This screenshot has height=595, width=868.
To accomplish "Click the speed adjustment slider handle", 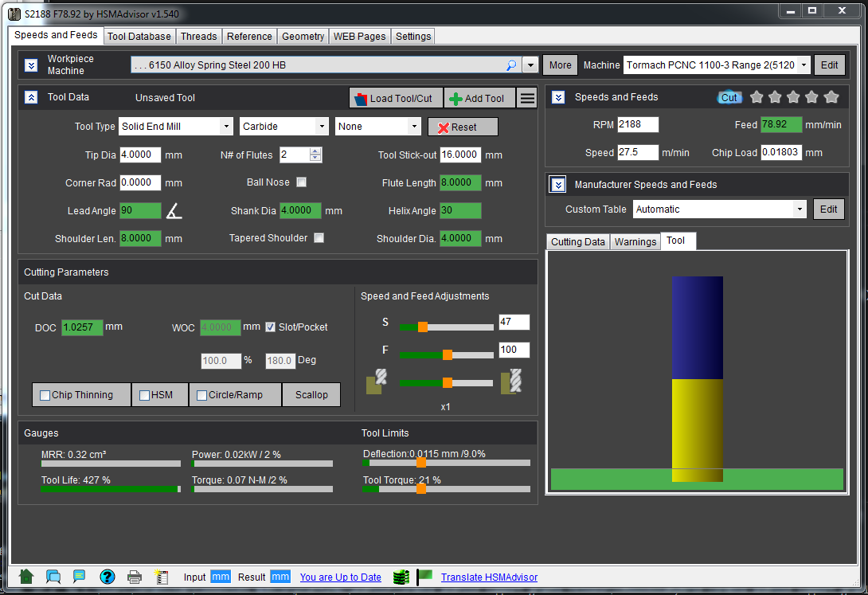I will [x=422, y=327].
